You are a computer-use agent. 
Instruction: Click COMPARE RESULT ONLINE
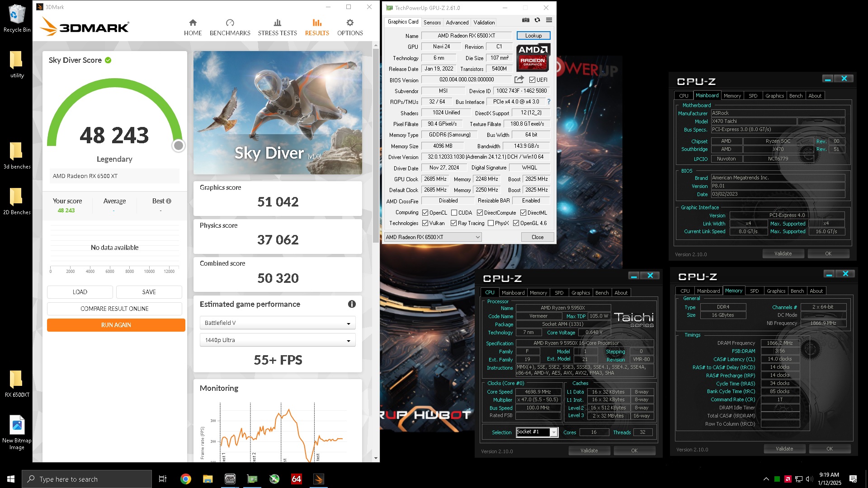click(114, 309)
